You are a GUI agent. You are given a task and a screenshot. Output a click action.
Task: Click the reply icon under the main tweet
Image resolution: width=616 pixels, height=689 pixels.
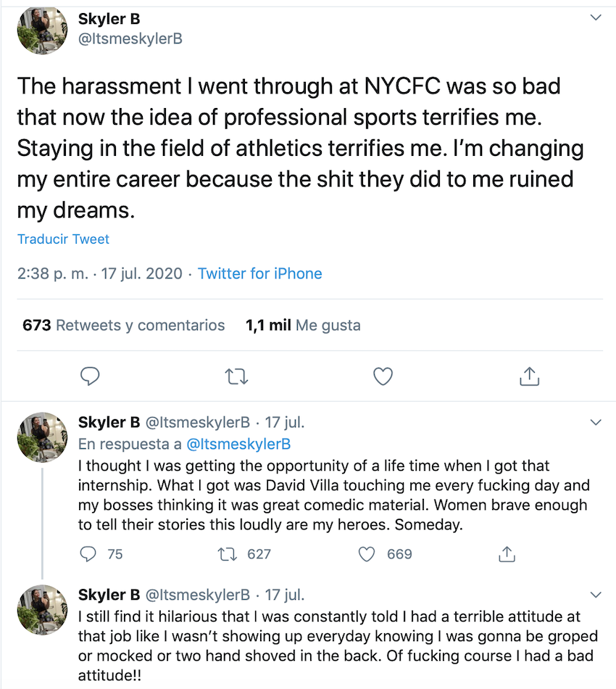tap(90, 376)
